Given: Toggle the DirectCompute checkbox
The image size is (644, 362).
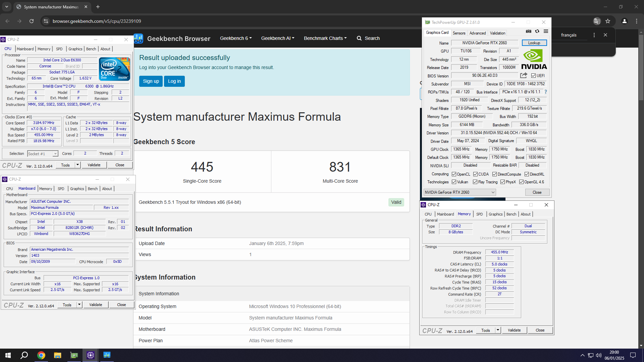Looking at the screenshot, I should click(x=494, y=174).
